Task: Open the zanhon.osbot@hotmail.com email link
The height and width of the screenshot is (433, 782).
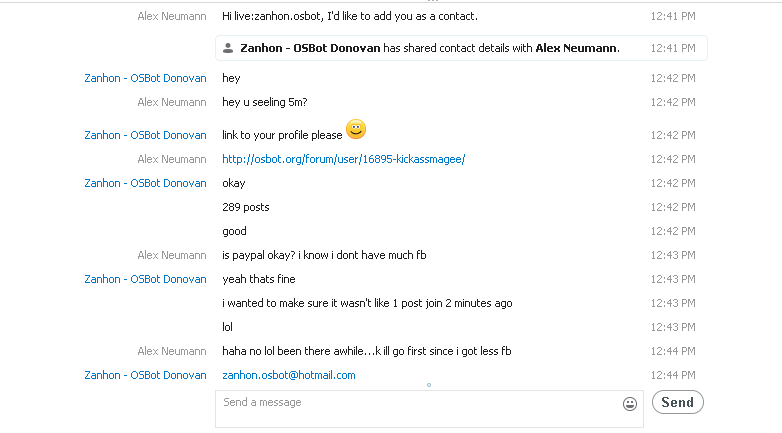Action: coord(289,375)
